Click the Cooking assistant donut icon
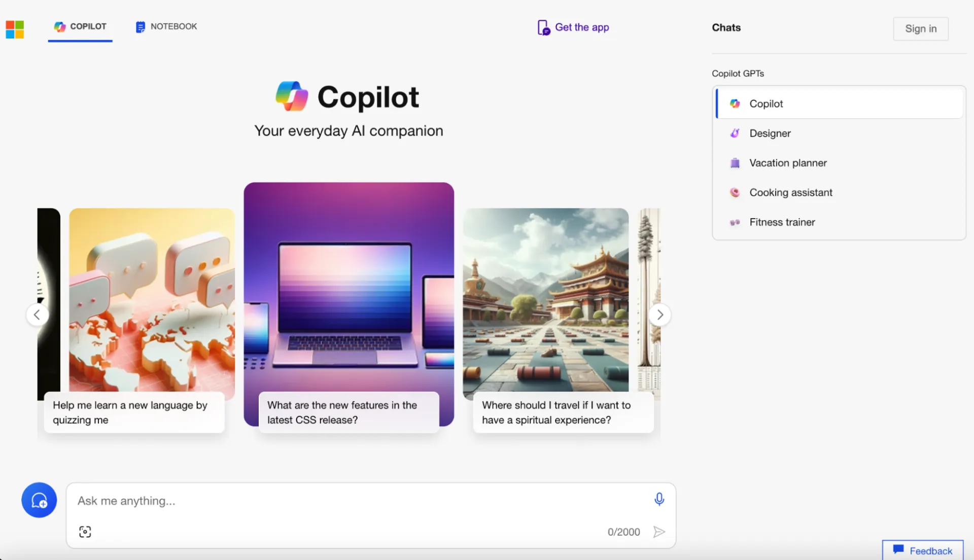The image size is (974, 560). [735, 193]
